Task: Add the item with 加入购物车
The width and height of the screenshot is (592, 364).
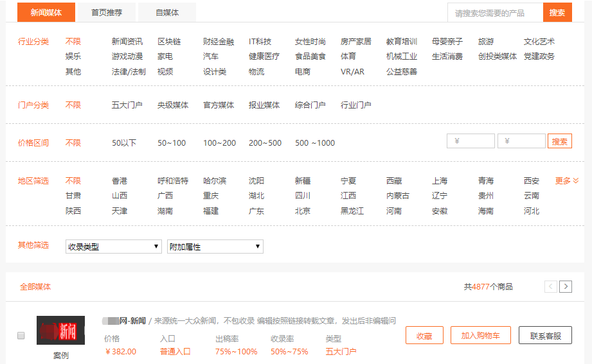Action: coord(480,335)
